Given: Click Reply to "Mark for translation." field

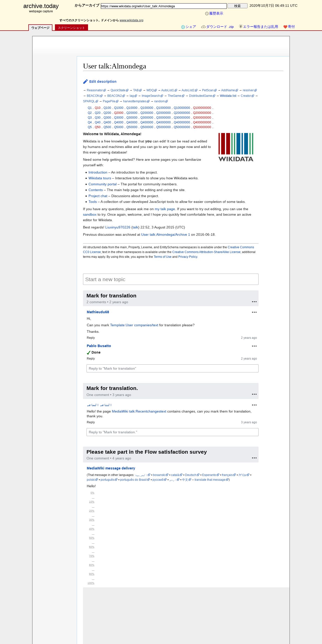Looking at the screenshot, I should (x=173, y=432).
